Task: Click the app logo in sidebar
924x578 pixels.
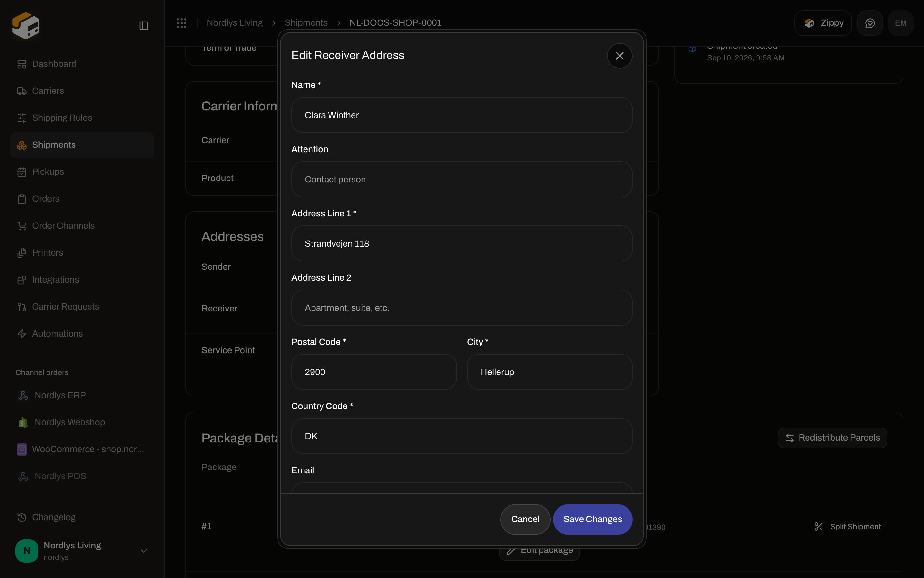Action: click(26, 26)
